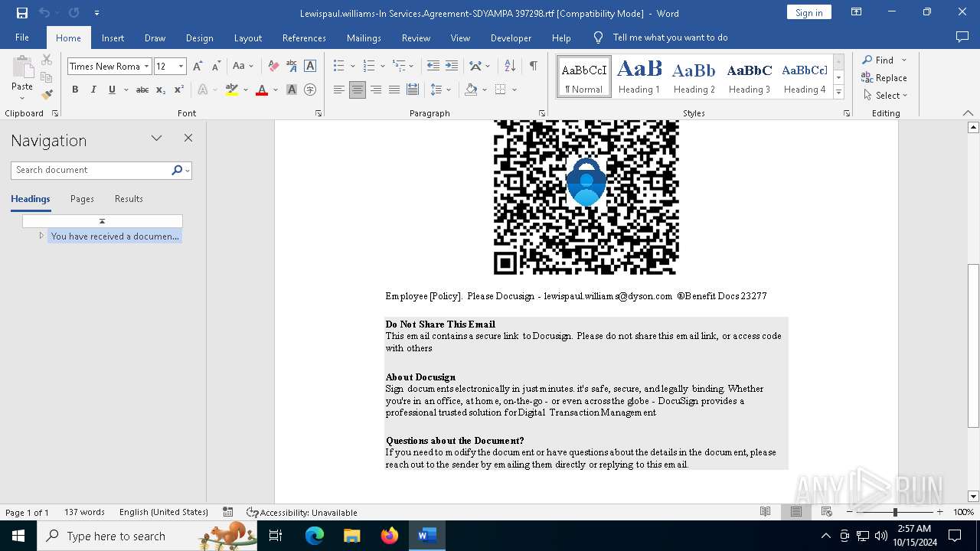This screenshot has width=980, height=551.
Task: Apply strikethrough formatting
Action: (142, 90)
